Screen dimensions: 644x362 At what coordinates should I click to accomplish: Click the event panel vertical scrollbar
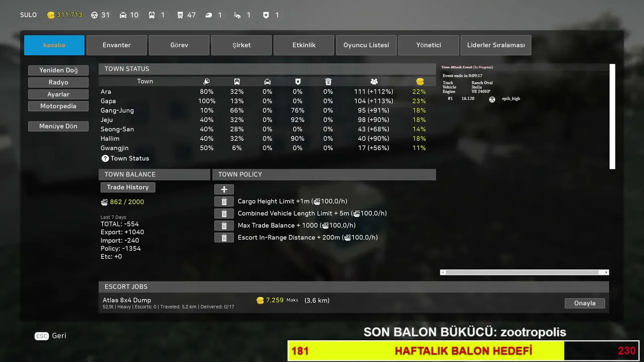coord(612,117)
